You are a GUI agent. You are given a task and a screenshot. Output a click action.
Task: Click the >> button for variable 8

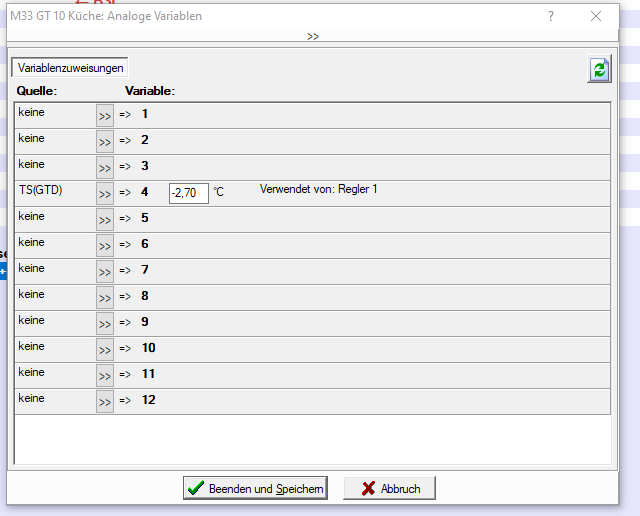coord(105,297)
